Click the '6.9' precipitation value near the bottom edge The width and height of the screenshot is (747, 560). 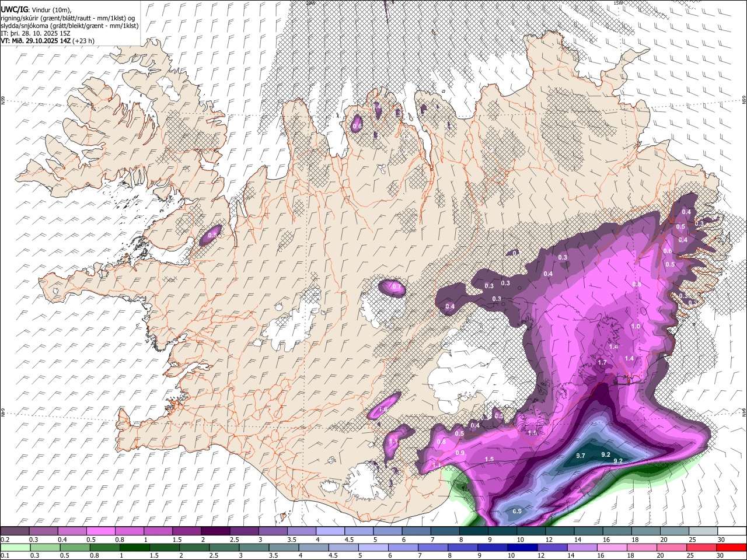(x=517, y=512)
